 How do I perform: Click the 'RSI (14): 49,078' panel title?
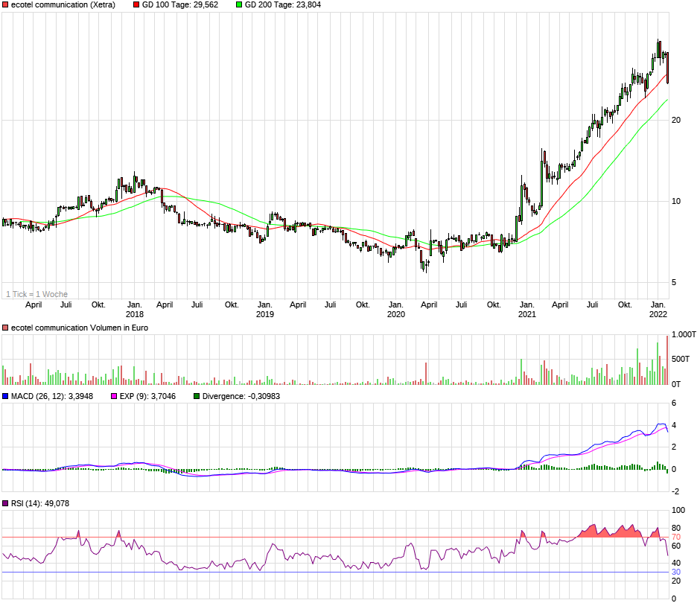40,504
